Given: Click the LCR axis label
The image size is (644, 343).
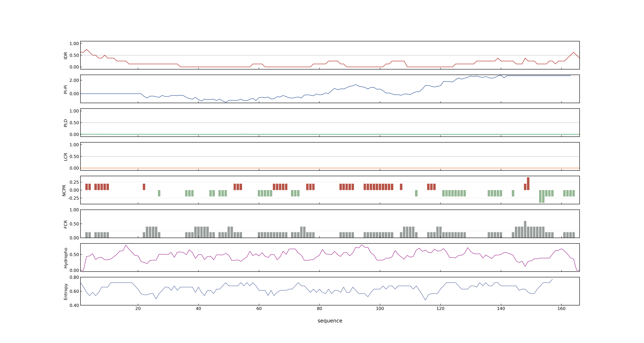Looking at the screenshot, I should coord(66,157).
